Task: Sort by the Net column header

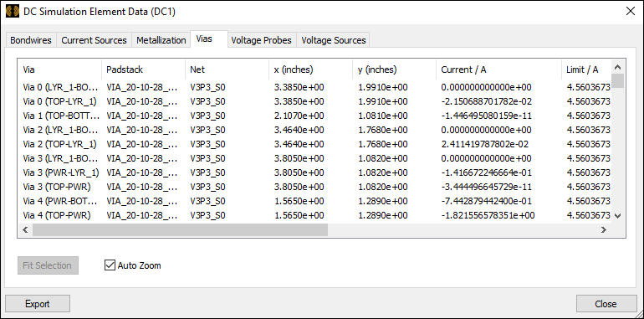Action: pyautogui.click(x=227, y=69)
